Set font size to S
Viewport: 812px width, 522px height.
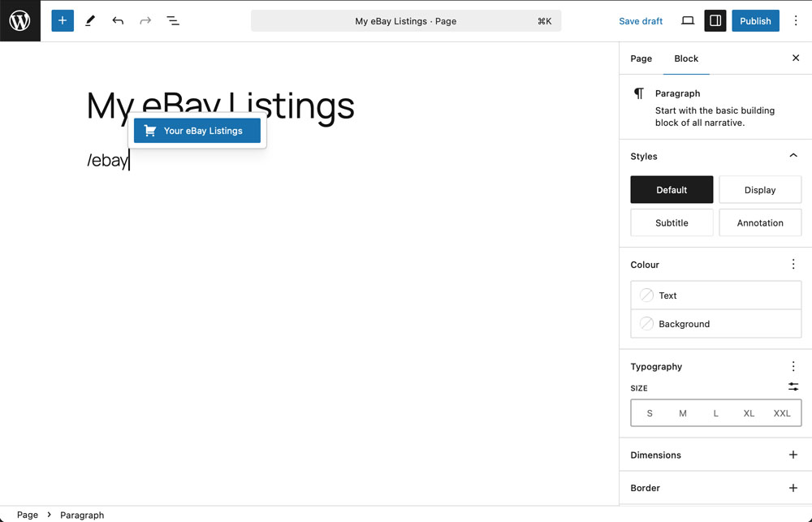pos(650,413)
